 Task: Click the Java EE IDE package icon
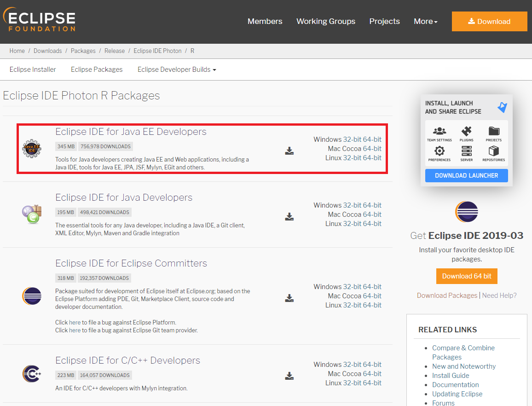(32, 149)
